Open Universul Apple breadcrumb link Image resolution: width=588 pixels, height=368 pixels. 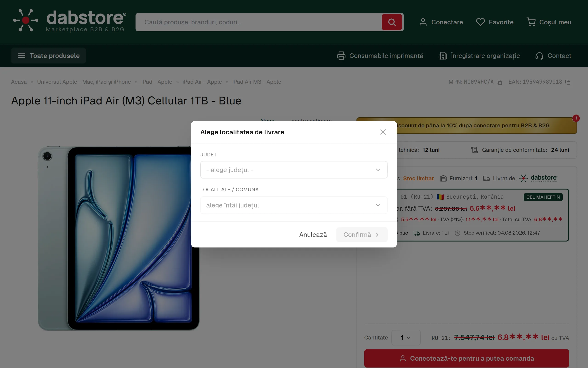84,82
